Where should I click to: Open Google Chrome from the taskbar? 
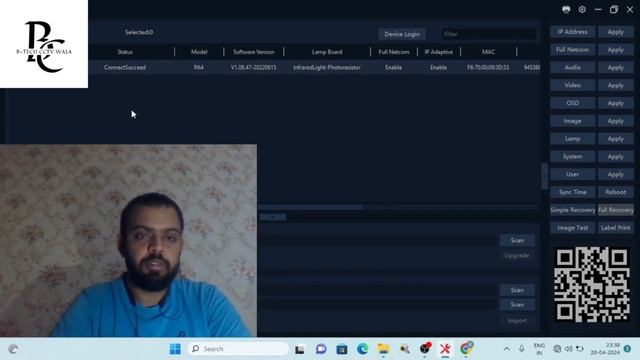coord(466,349)
